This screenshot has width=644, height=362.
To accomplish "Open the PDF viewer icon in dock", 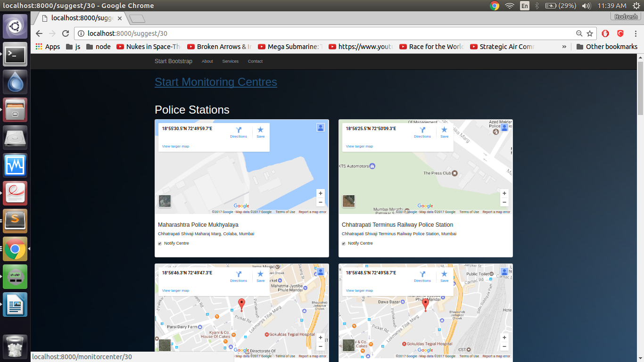I will pos(15,193).
